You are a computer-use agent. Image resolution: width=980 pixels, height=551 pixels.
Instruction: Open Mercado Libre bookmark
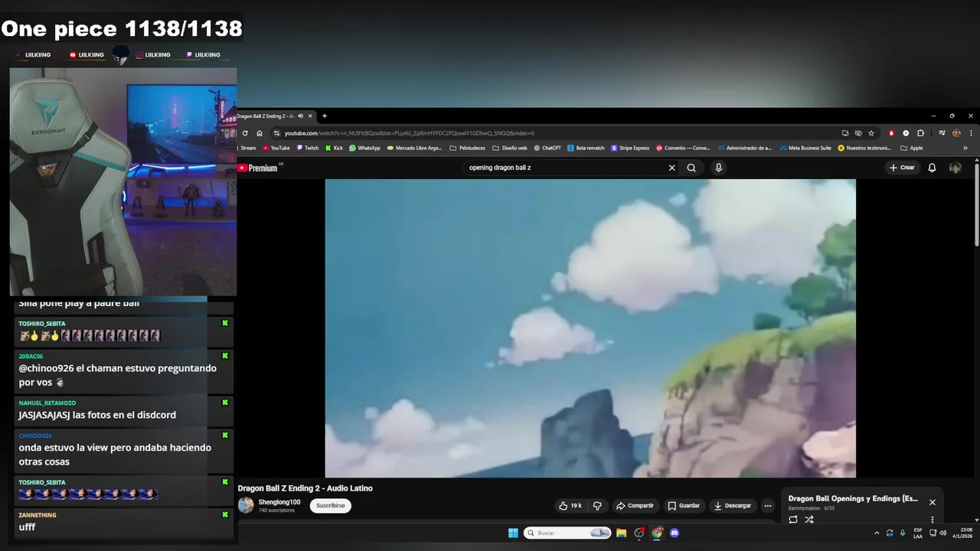pyautogui.click(x=414, y=148)
